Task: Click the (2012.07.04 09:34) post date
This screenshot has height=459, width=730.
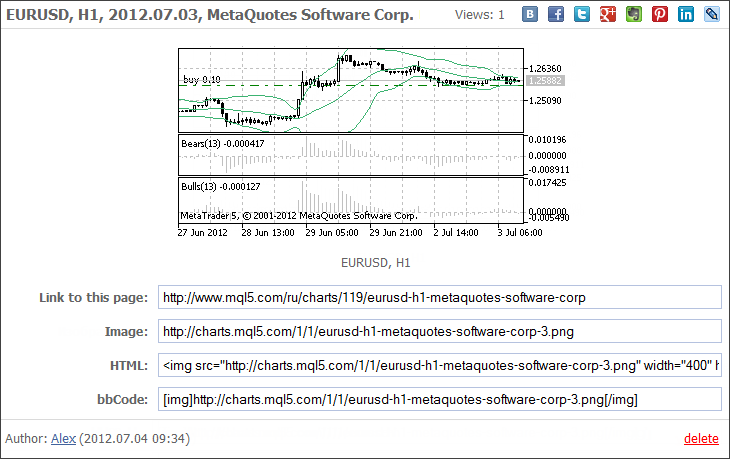Action: point(135,439)
